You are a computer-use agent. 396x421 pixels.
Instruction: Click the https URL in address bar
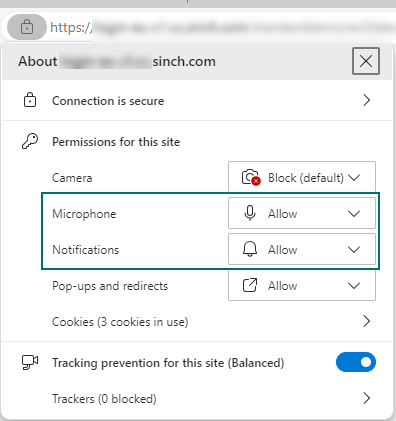[222, 27]
